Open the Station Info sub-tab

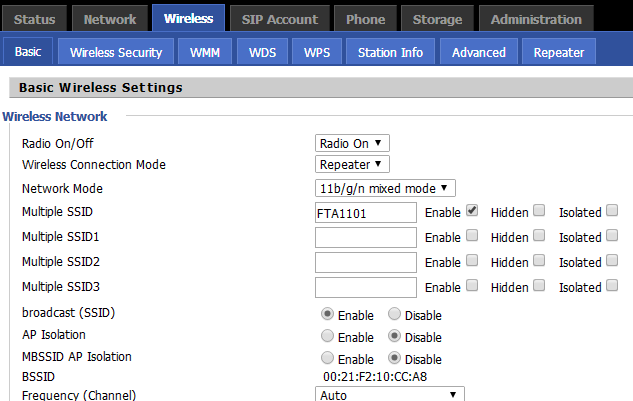coord(390,52)
